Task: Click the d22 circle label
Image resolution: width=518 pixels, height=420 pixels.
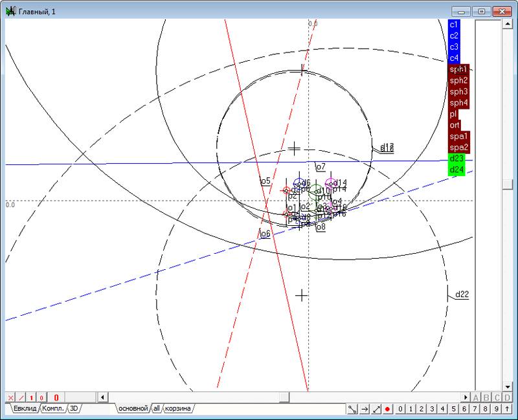Action: (462, 294)
